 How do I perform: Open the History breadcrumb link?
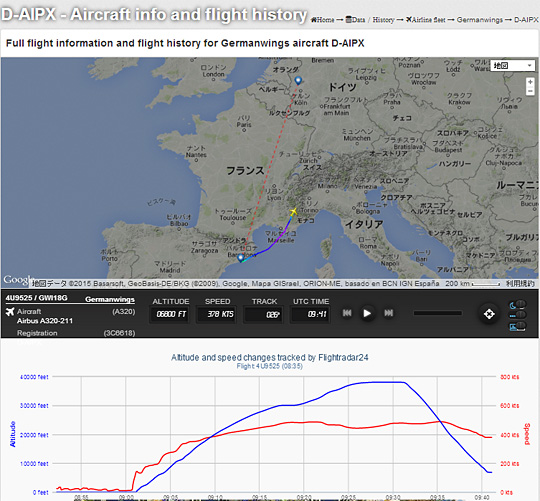[x=383, y=20]
